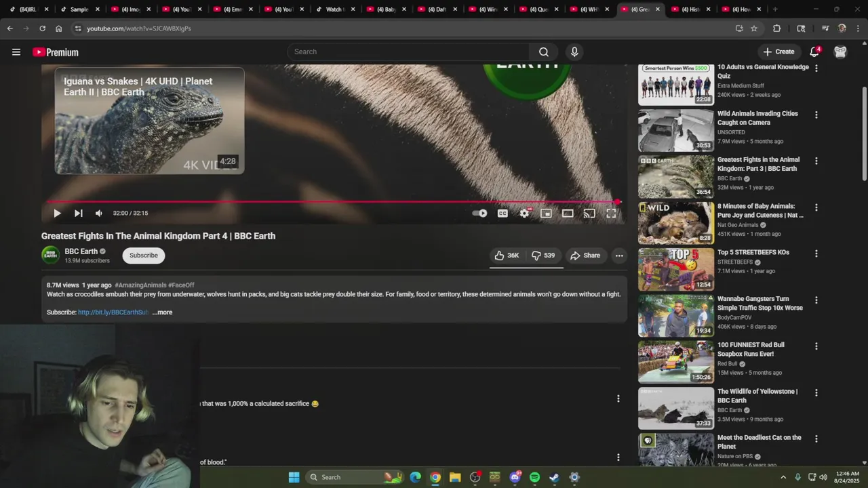Open options for 10 Adults vs General Knowledge

click(816, 68)
